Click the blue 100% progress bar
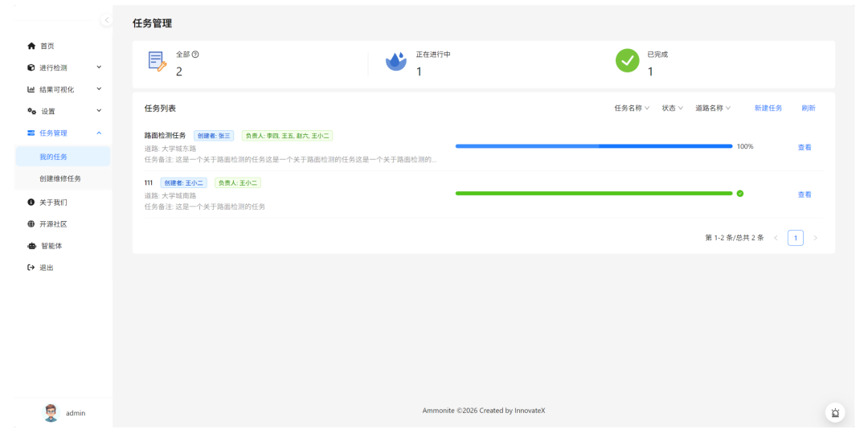This screenshot has width=868, height=438. [x=593, y=146]
